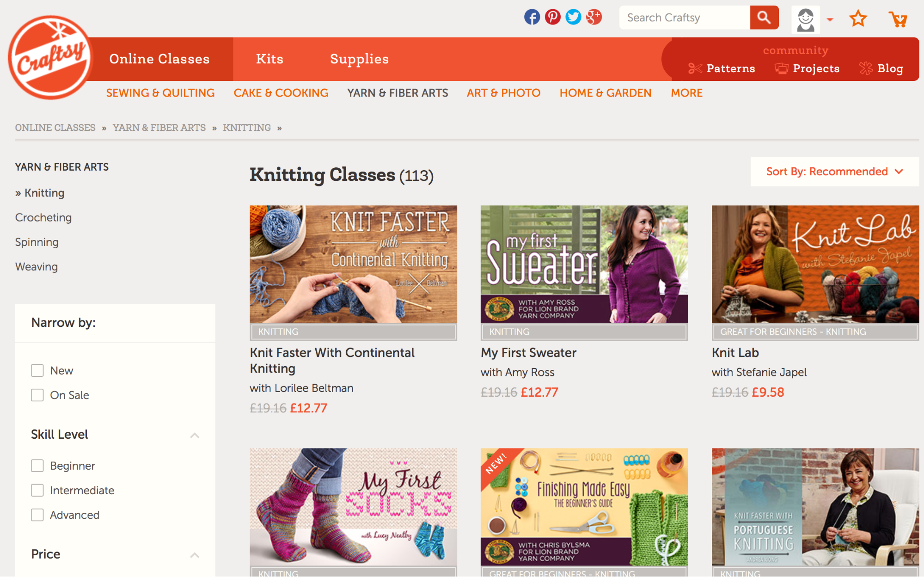Screen dimensions: 924x577
Task: Select Crocheting in the sidebar
Action: [x=43, y=217]
